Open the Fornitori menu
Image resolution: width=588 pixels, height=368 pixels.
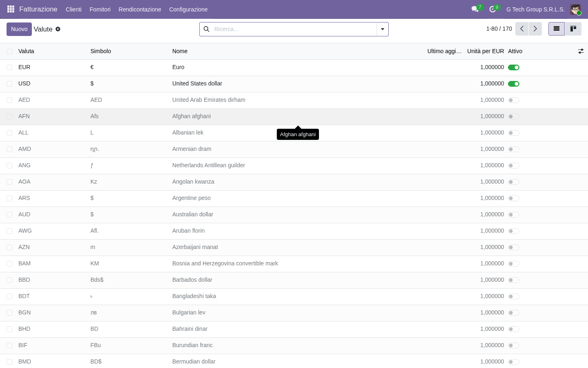pos(100,9)
